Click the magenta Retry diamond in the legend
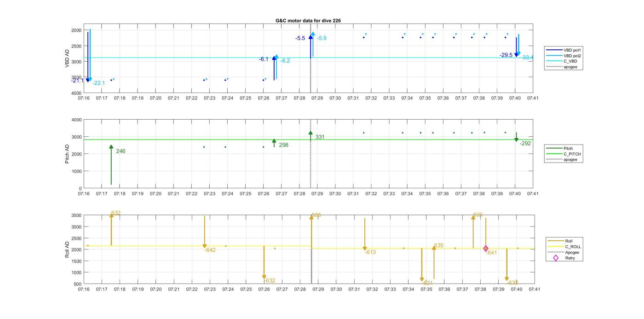This screenshot has width=644, height=319. [556, 258]
